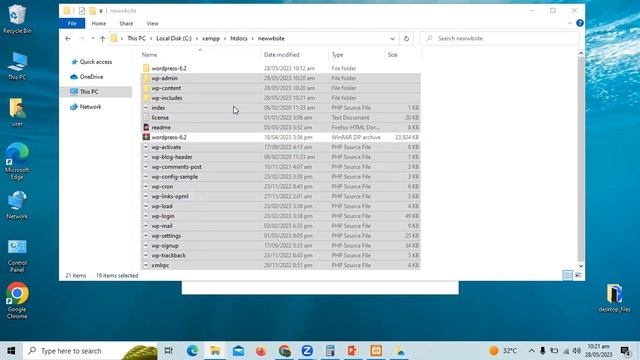
Task: Open the user folder desktop icon
Action: [17, 112]
